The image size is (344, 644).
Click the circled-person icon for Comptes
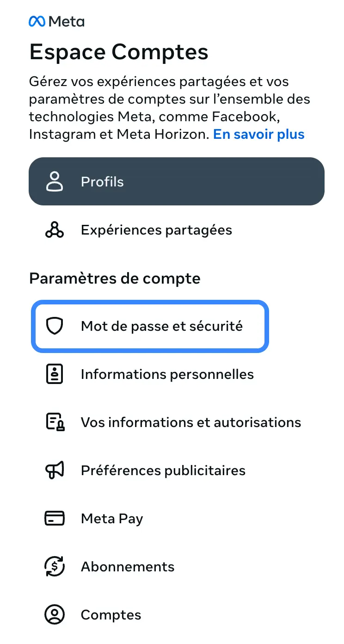(55, 615)
